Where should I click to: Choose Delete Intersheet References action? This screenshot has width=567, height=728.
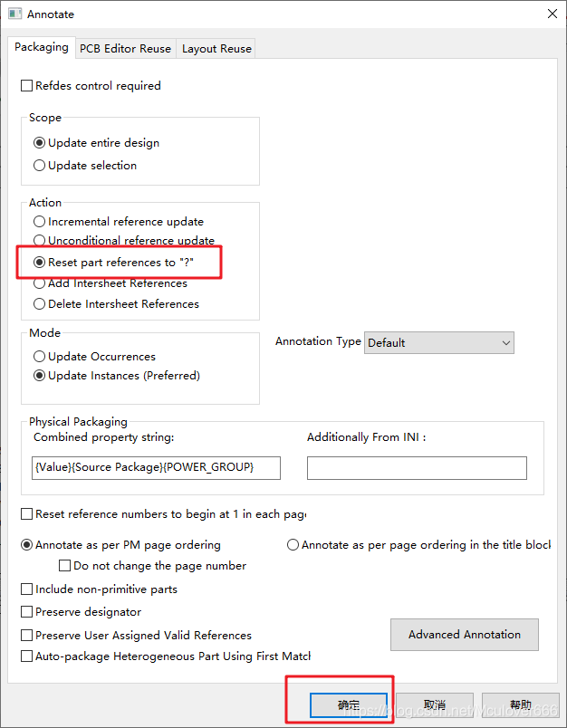(x=39, y=304)
